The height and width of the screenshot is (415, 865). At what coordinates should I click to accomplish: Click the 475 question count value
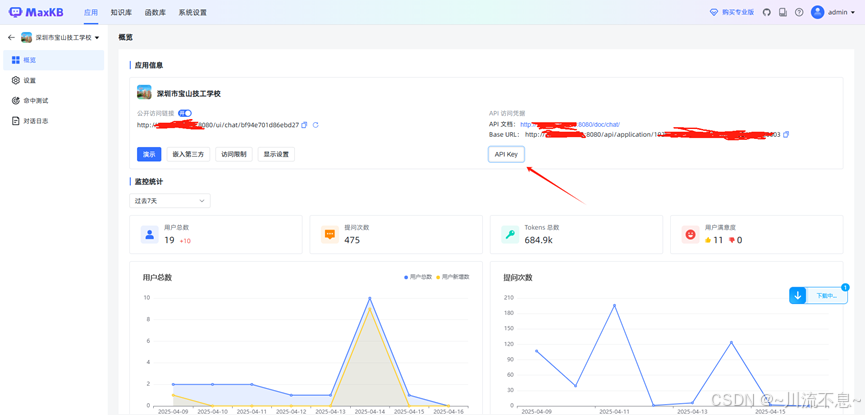pos(352,240)
